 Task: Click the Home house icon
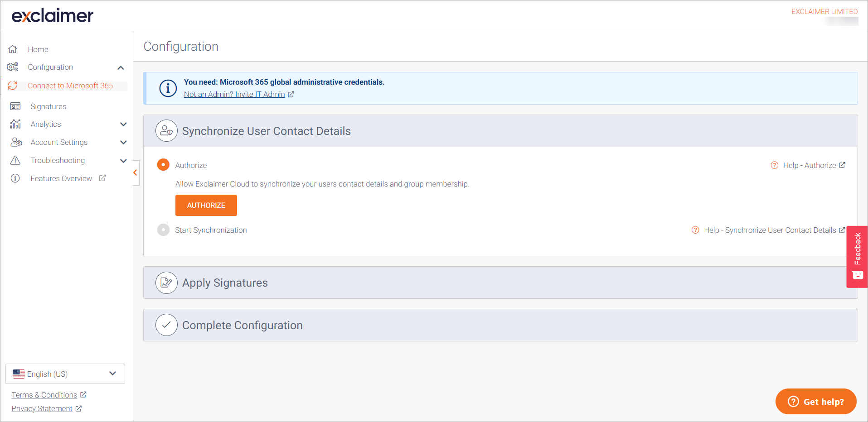13,49
